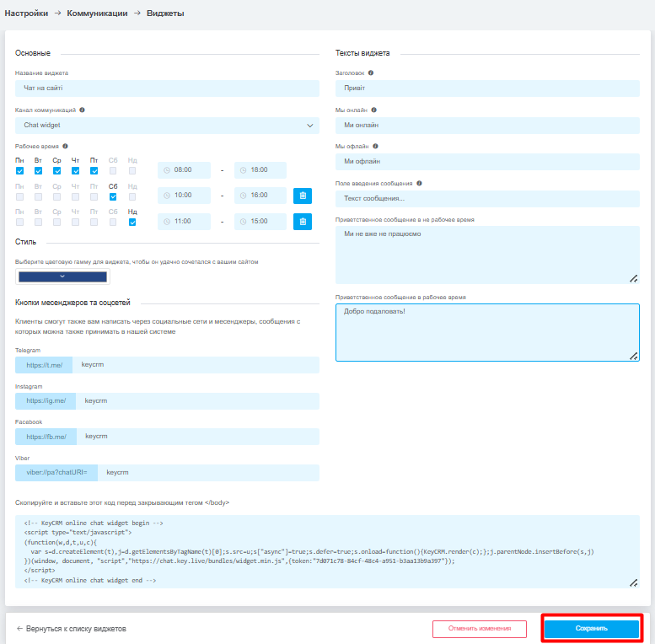Click the viber://pa?chatURI= prefix label

pyautogui.click(x=56, y=473)
